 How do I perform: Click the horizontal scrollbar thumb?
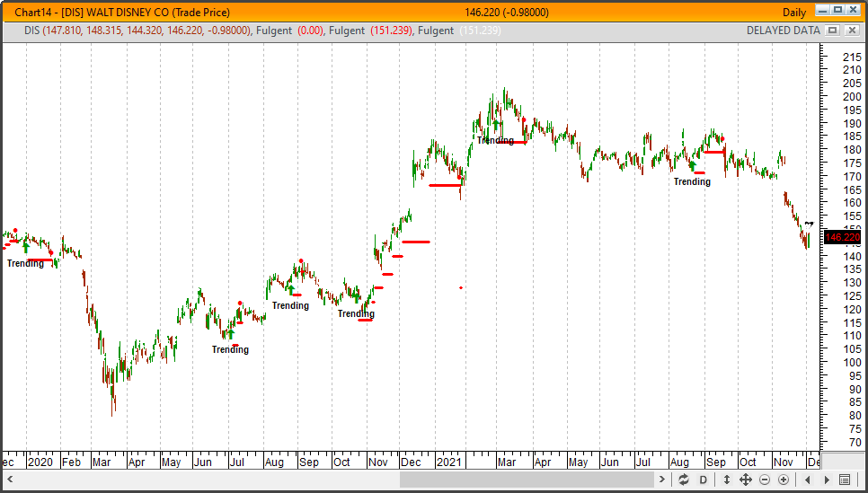tap(527, 480)
